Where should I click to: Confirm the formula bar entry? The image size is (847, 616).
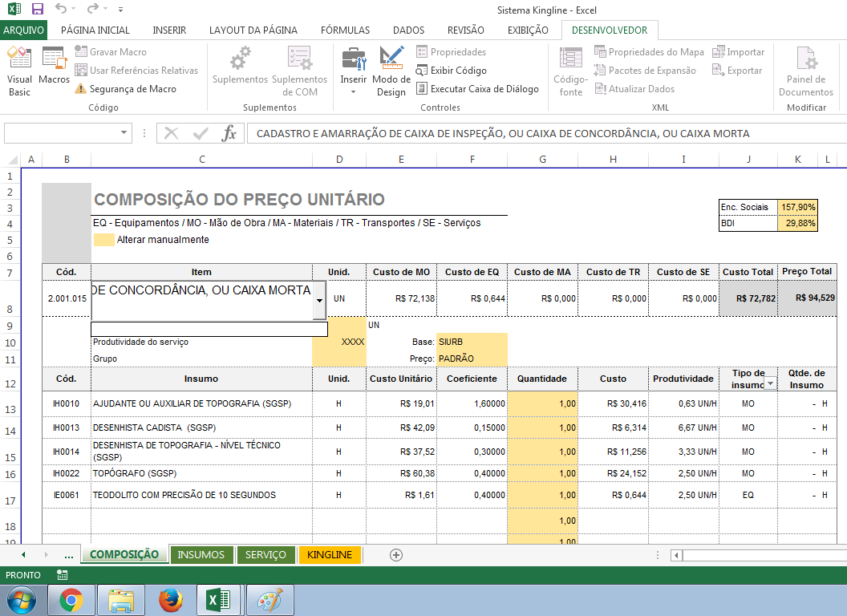pos(201,133)
